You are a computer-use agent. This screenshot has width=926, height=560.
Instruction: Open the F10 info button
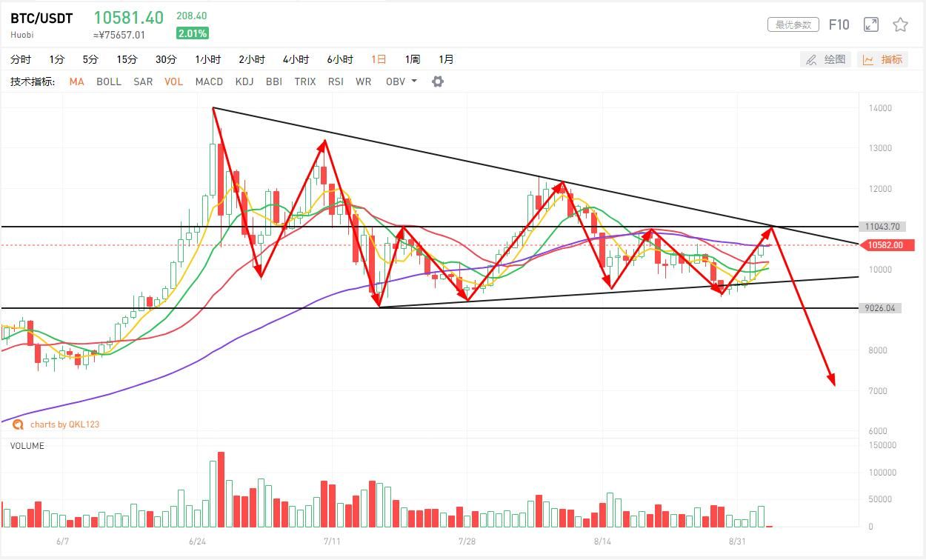(839, 24)
